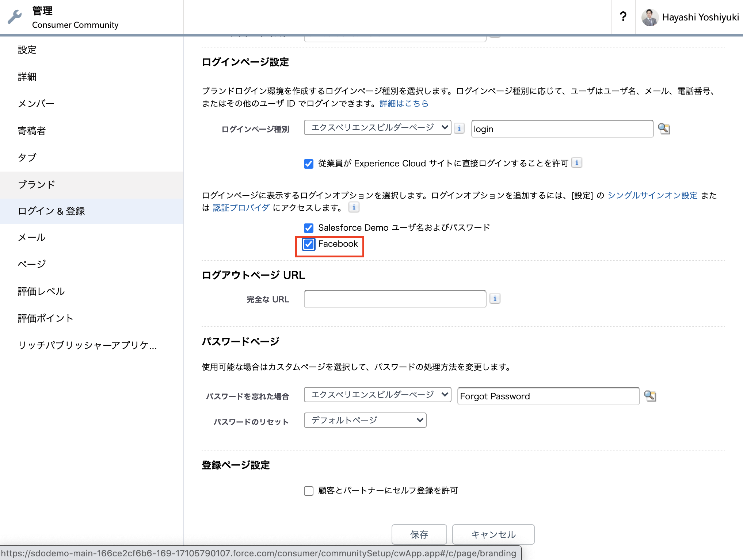Click the 登録ページ設定 heading
Image resolution: width=743 pixels, height=560 pixels.
236,465
